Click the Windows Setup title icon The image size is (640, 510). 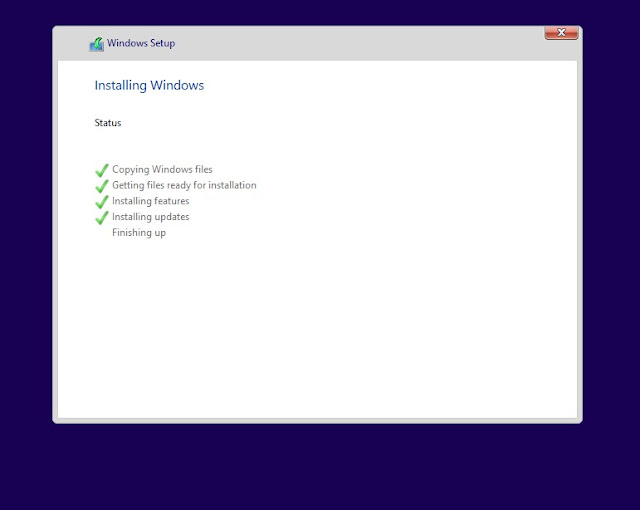point(97,44)
